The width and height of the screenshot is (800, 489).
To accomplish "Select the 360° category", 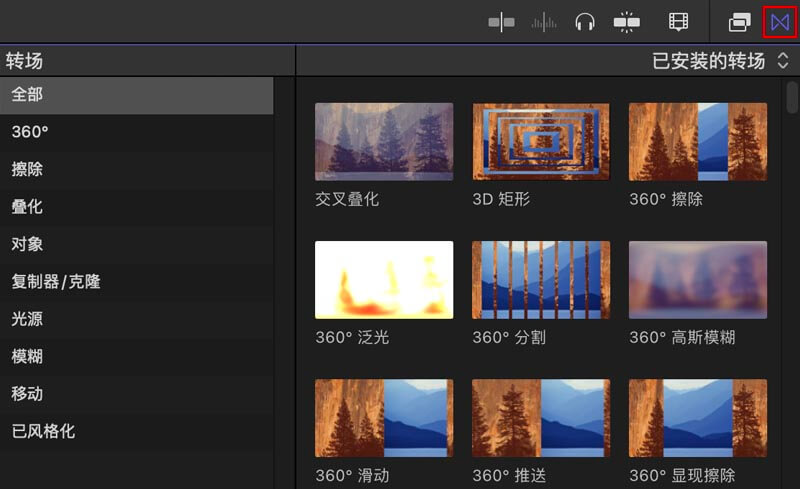I will [x=137, y=132].
